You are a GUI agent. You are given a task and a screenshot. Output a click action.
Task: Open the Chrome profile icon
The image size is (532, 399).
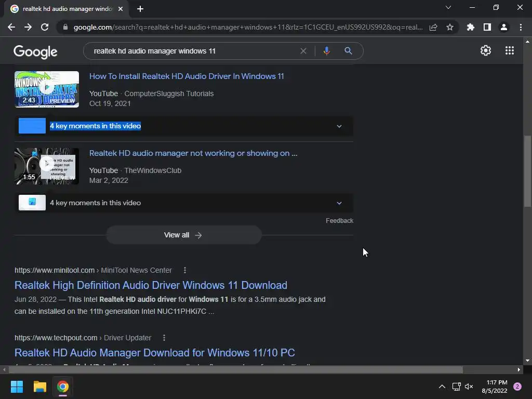504,27
